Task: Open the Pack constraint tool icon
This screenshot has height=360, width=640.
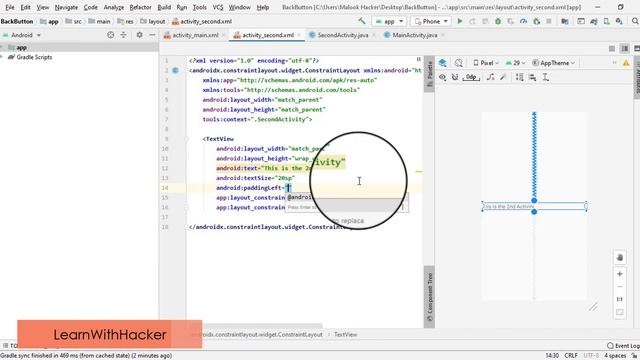Action: point(520,77)
